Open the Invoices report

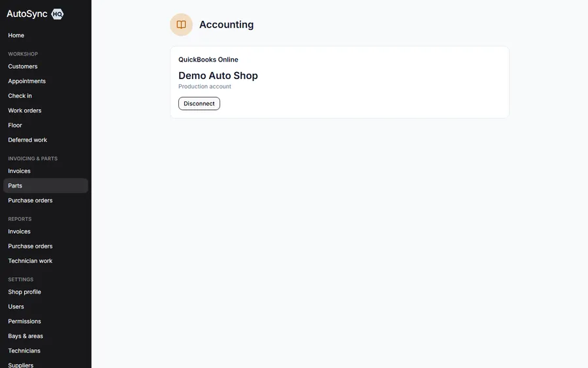[19, 231]
